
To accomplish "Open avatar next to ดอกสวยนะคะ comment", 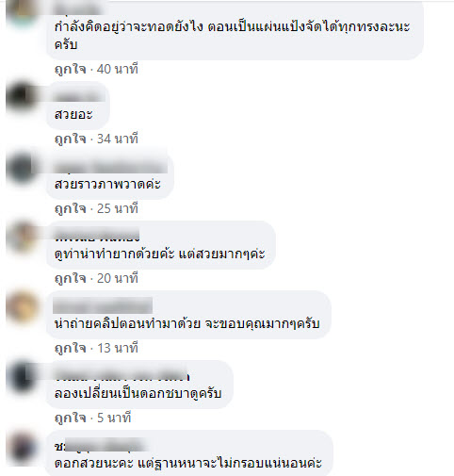I will coord(22,446).
